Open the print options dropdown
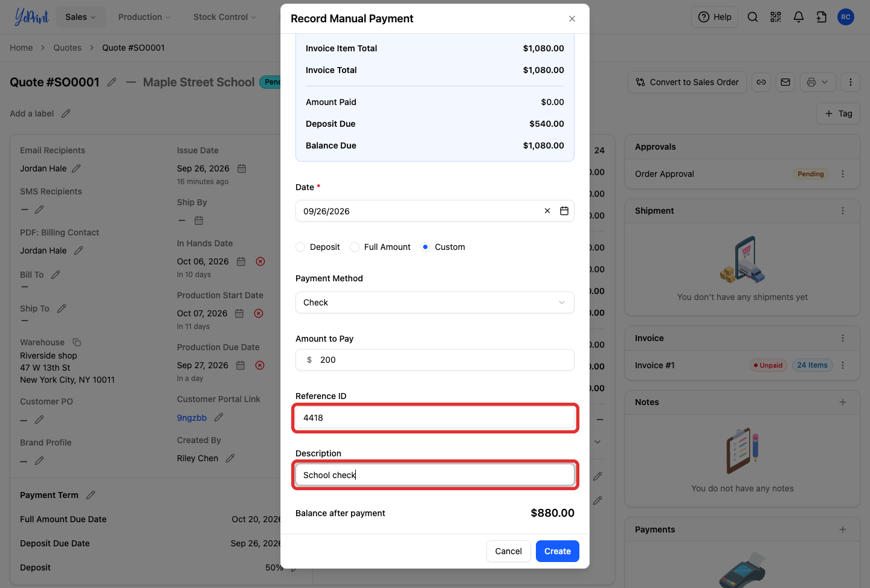 818,82
